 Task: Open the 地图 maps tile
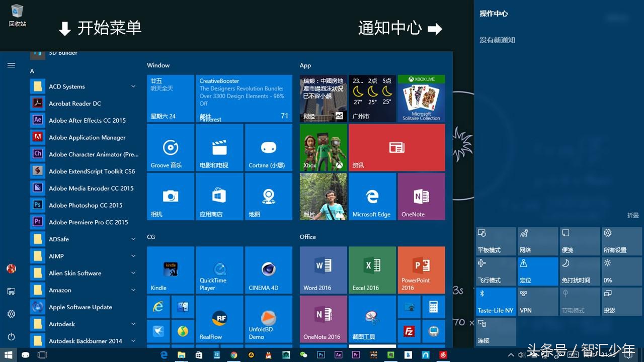tap(269, 197)
